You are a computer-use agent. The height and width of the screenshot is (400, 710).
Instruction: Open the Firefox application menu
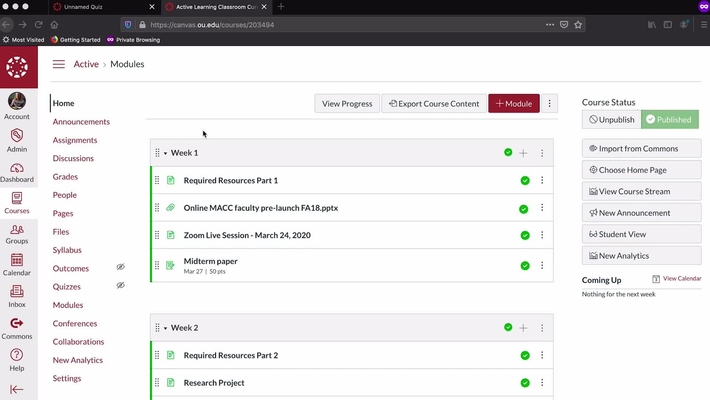(x=704, y=25)
